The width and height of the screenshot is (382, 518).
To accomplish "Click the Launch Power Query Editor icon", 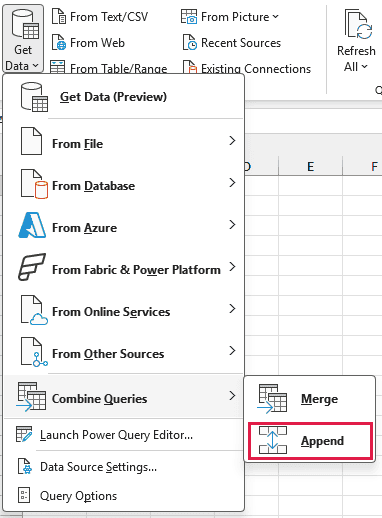I will (x=24, y=434).
